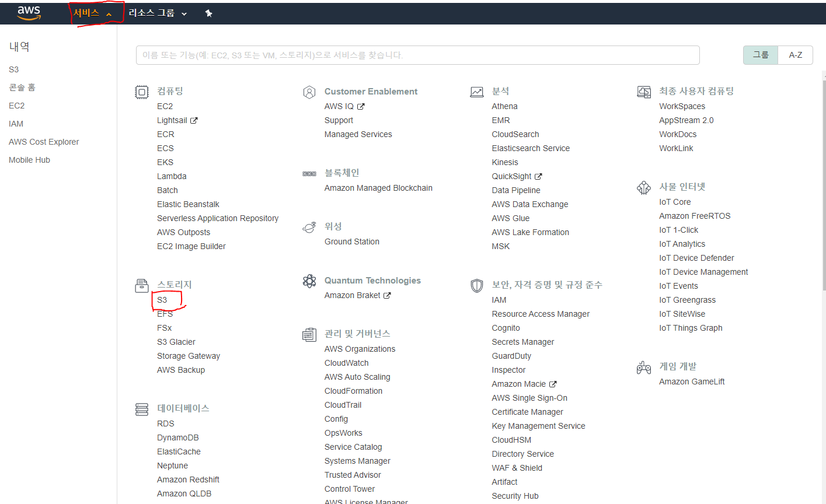Open Key Management Service
This screenshot has height=504, width=826.
click(539, 426)
